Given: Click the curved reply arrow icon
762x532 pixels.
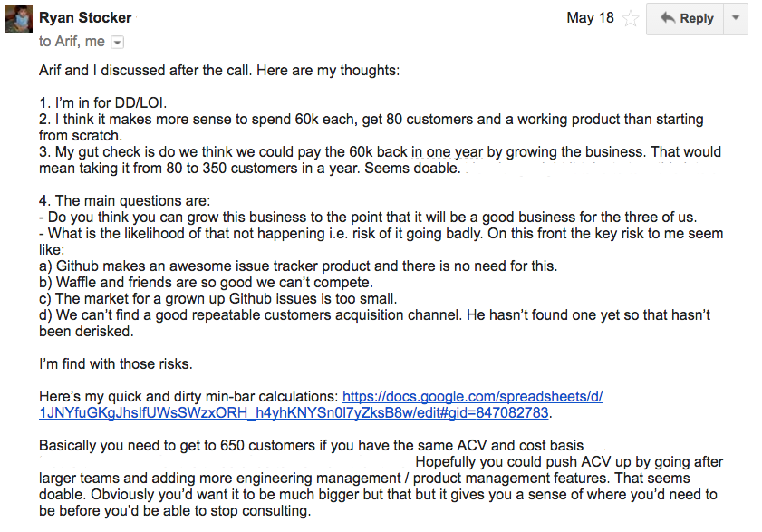Looking at the screenshot, I should pyautogui.click(x=668, y=18).
